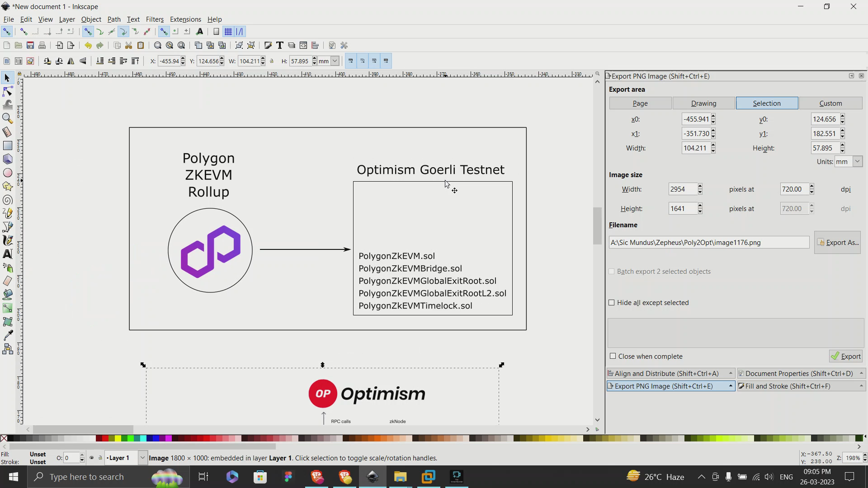Toggle scale stroke width with object
This screenshot has width=868, height=488.
click(351, 61)
